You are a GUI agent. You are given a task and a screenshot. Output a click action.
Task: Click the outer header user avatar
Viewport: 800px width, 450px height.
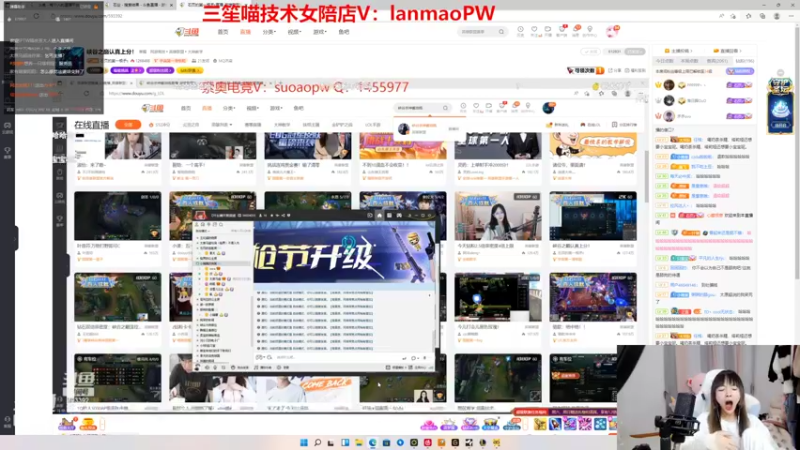pyautogui.click(x=612, y=32)
